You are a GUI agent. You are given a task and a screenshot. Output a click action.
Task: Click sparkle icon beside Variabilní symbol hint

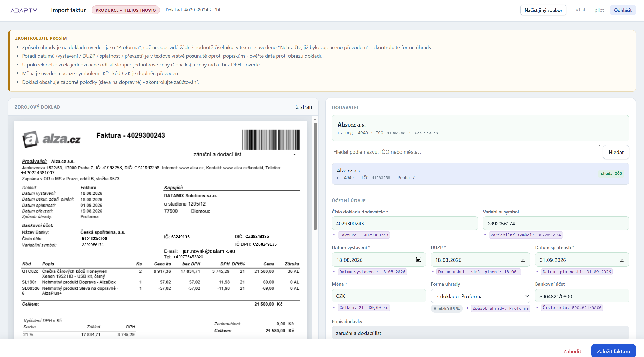click(x=485, y=235)
